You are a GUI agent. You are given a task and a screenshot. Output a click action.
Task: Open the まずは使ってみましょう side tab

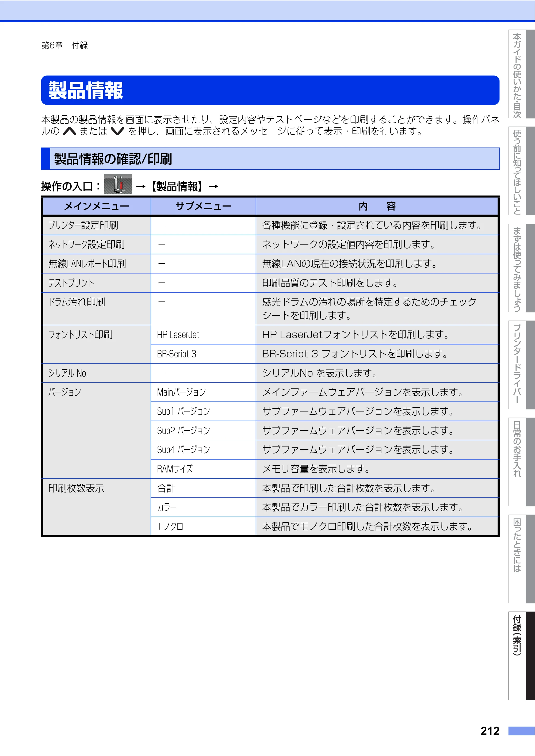coord(521,268)
